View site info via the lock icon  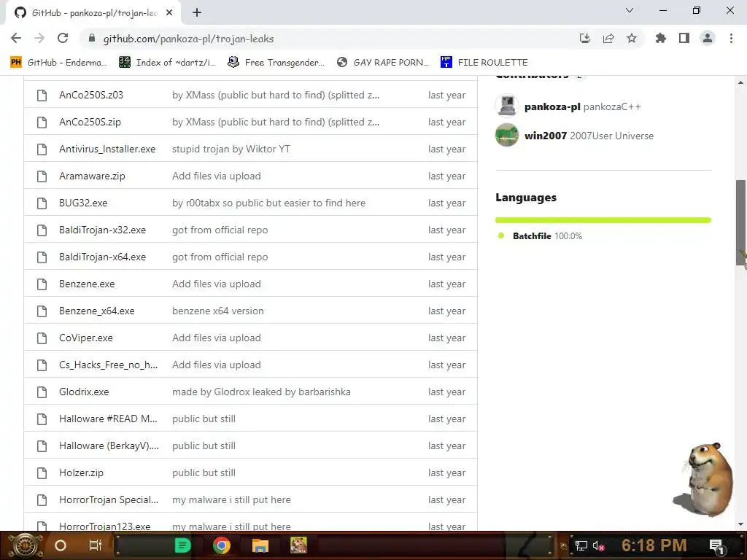[92, 38]
